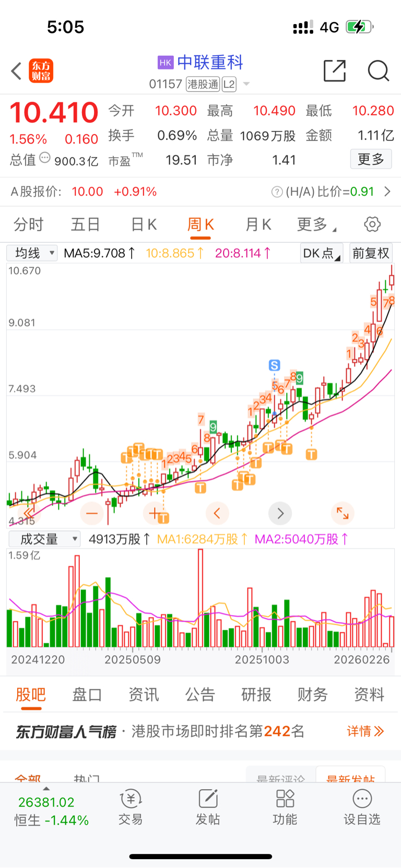Expand chart to fullscreen icon
This screenshot has height=868, width=401.
(343, 513)
